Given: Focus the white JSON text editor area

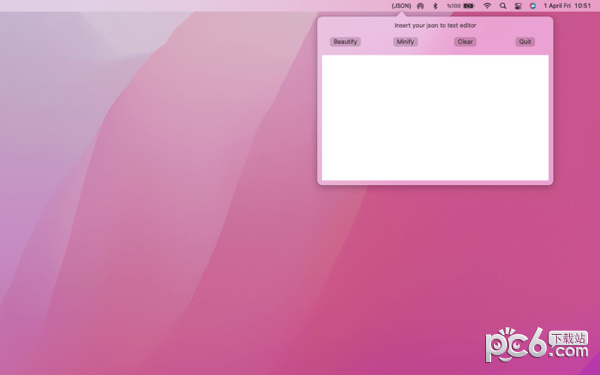Looking at the screenshot, I should (435, 117).
